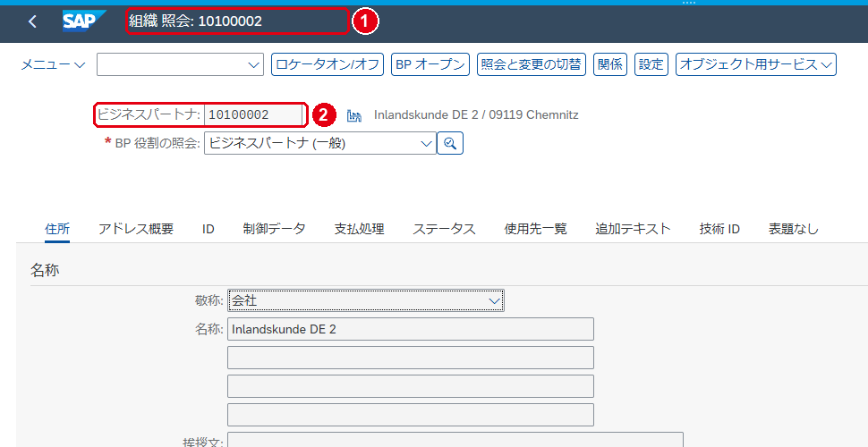Click the BP オープン button
This screenshot has width=868, height=447.
pyautogui.click(x=430, y=64)
